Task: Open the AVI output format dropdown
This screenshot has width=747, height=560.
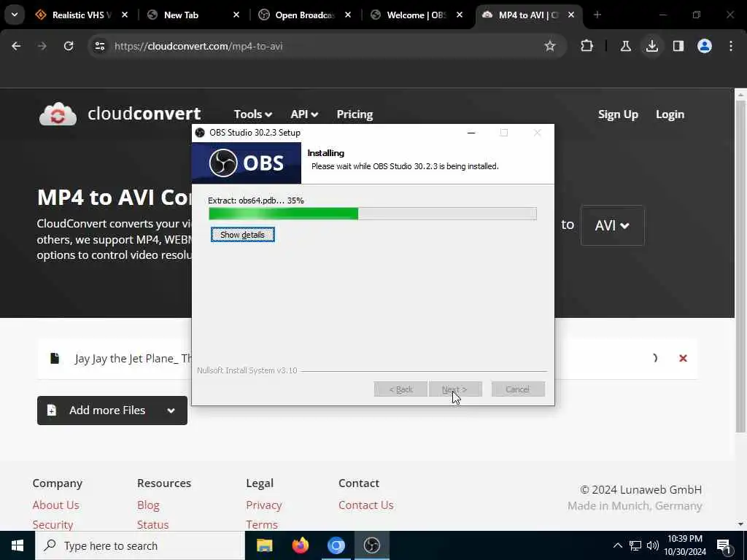Action: click(x=612, y=225)
